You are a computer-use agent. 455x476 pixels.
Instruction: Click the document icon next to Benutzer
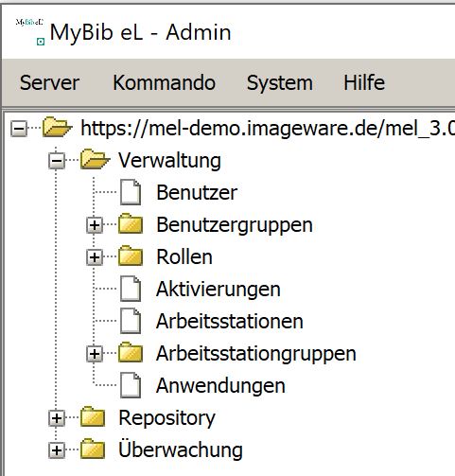click(131, 192)
